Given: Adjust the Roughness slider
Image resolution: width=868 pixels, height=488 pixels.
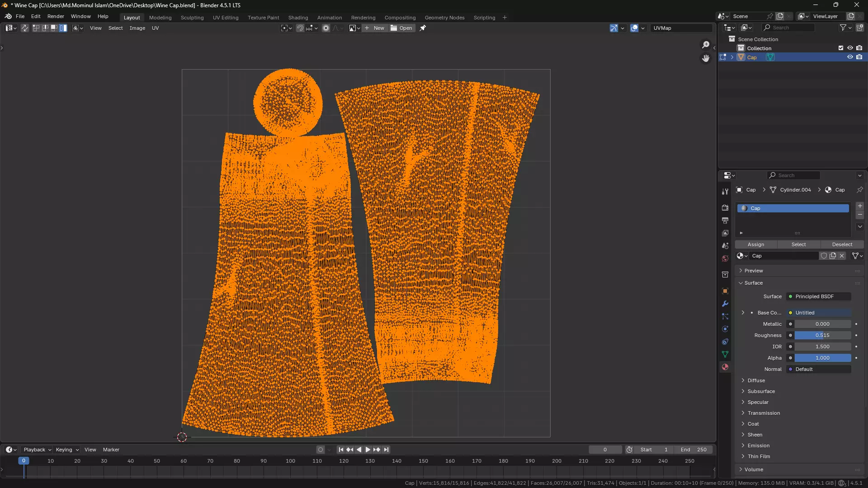Looking at the screenshot, I should (822, 335).
